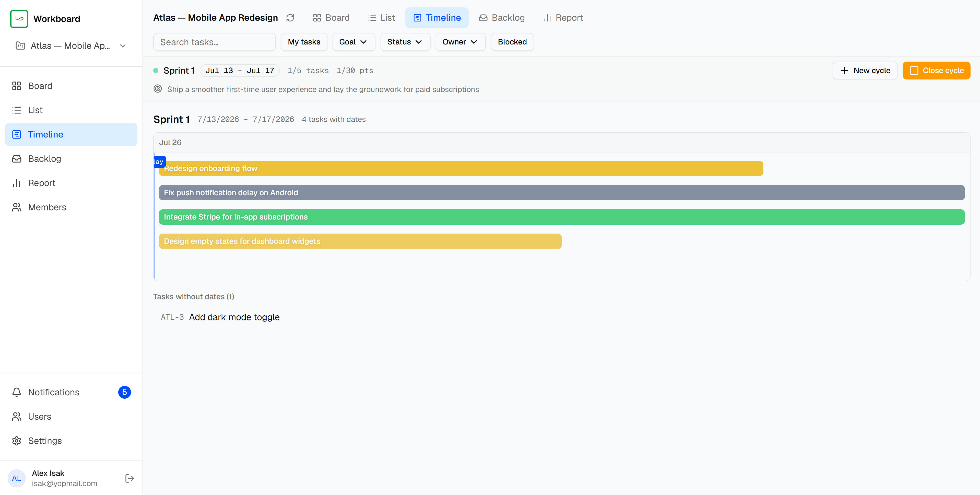Click the New cycle button
980x495 pixels.
coord(865,71)
